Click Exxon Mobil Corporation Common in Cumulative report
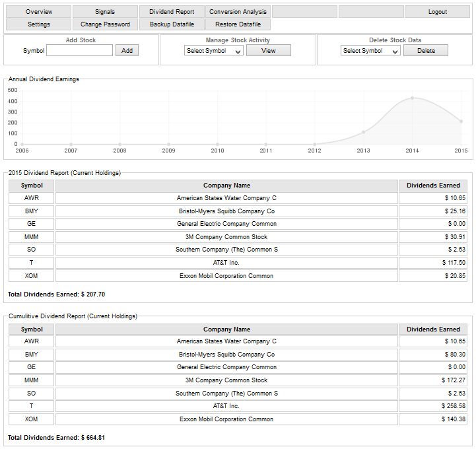The width and height of the screenshot is (476, 449). point(226,419)
